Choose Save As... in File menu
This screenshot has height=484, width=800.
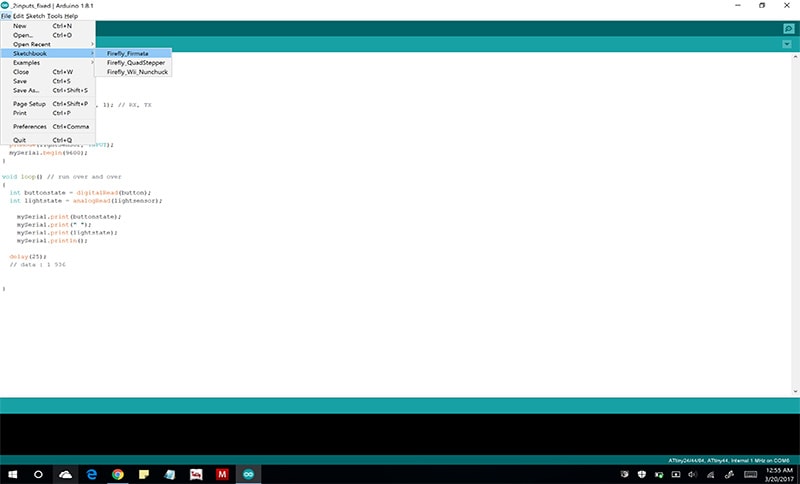point(48,90)
